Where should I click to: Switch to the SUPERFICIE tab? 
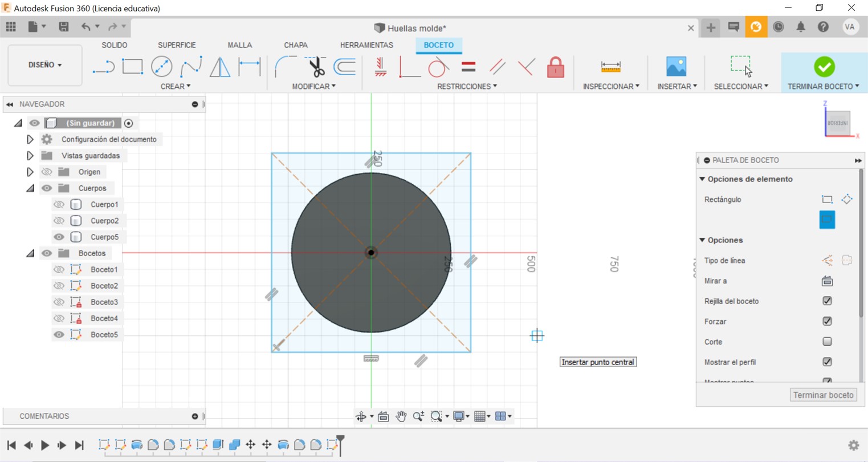coord(177,45)
